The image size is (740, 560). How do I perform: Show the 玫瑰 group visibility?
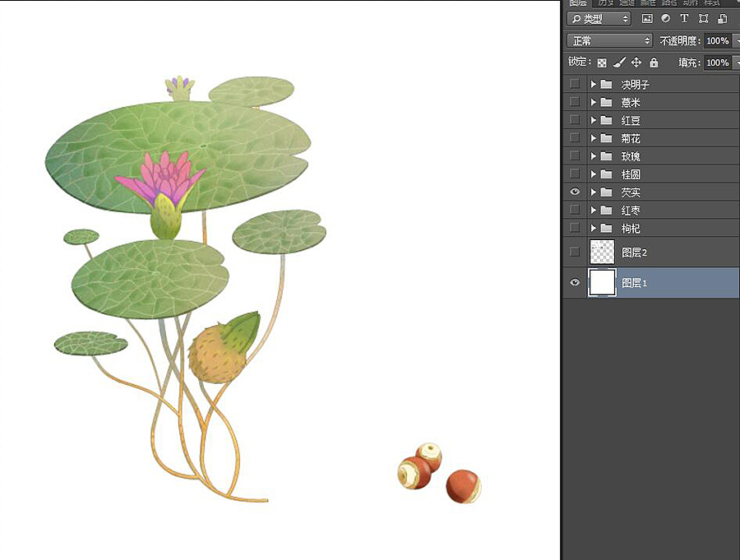pyautogui.click(x=575, y=155)
